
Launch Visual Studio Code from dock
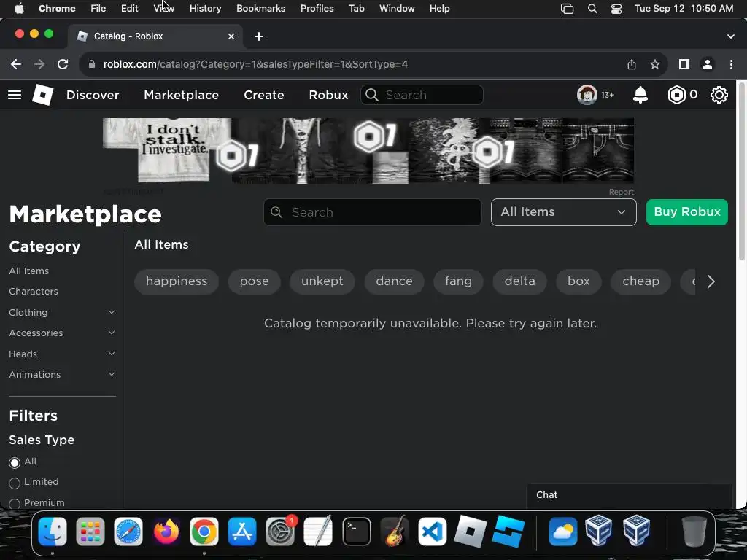pyautogui.click(x=432, y=532)
